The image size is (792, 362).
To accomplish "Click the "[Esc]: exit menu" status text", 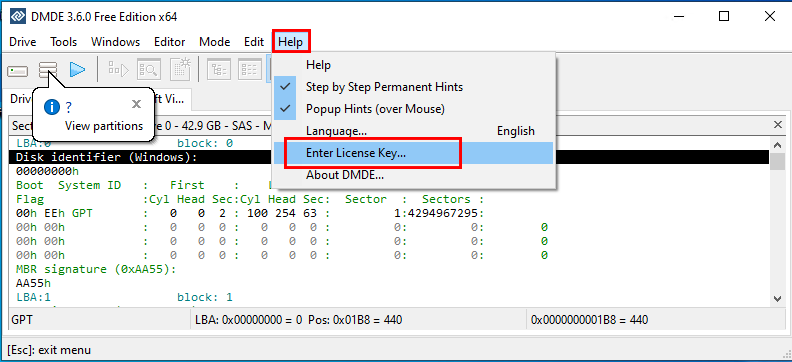I will 50,349.
